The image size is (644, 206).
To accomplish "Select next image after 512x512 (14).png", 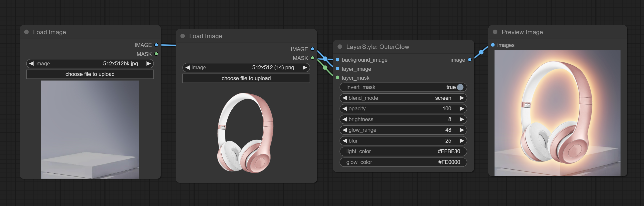I will coord(305,68).
